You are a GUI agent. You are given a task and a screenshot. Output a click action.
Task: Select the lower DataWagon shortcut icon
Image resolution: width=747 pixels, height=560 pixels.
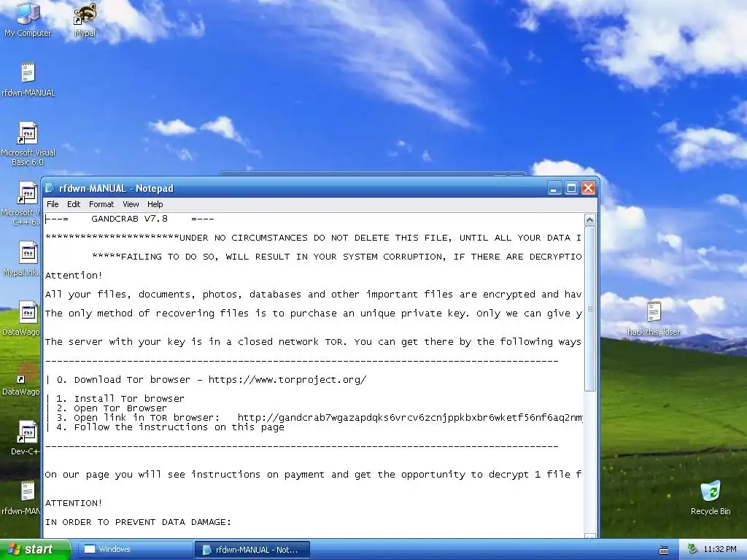point(21,378)
